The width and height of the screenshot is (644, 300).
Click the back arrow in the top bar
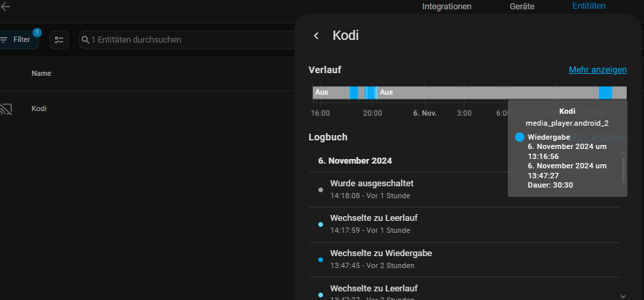tap(5, 6)
